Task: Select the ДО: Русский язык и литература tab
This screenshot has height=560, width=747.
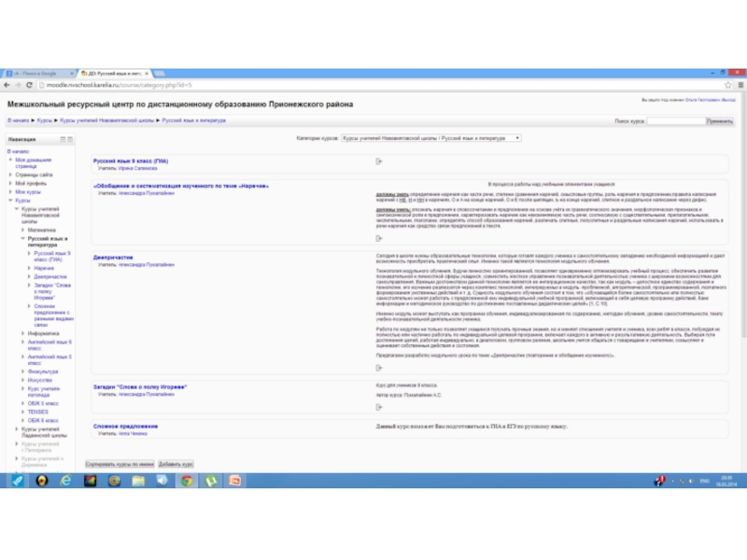Action: 112,74
